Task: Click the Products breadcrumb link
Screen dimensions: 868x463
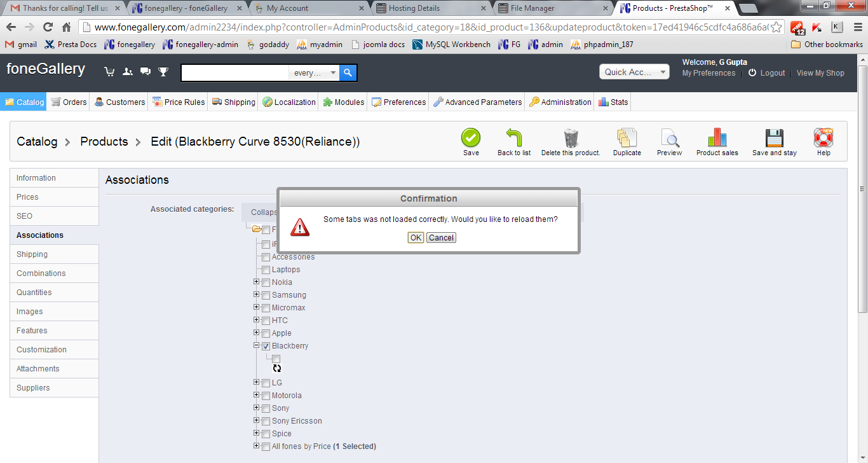Action: 104,142
